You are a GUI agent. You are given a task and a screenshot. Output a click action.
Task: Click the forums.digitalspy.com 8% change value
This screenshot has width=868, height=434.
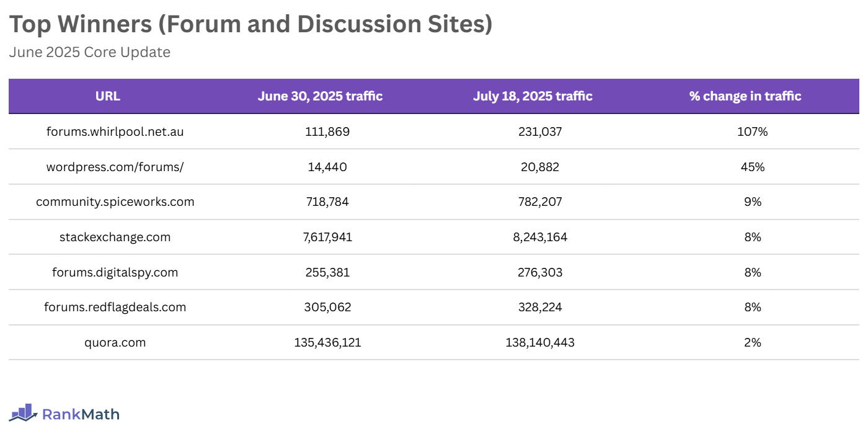753,272
